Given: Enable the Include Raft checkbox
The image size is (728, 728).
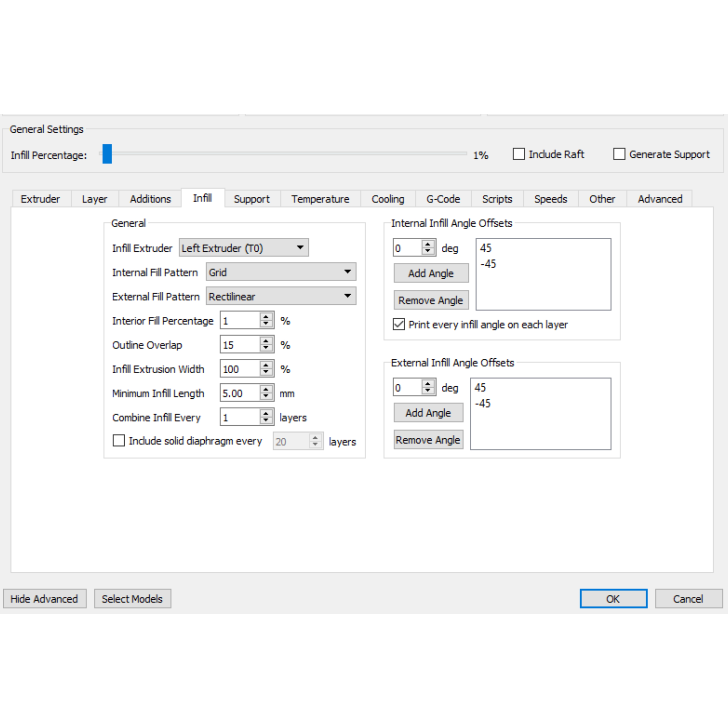Looking at the screenshot, I should click(x=519, y=154).
